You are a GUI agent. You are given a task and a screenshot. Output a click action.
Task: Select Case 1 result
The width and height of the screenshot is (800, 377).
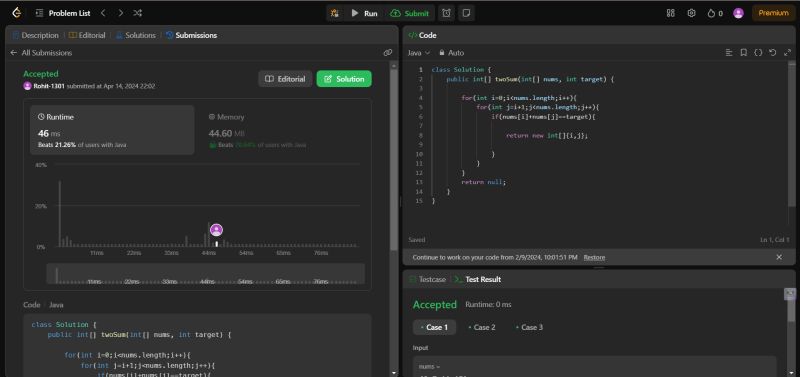click(434, 328)
